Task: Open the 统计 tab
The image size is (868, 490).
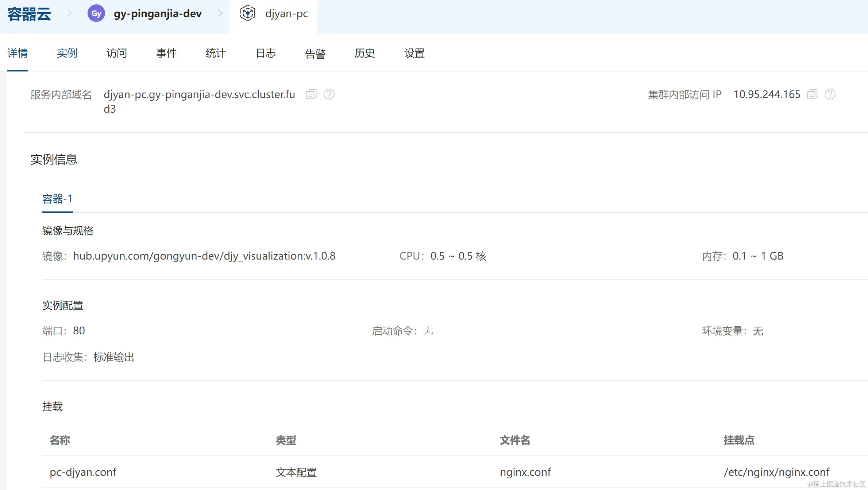Action: point(216,53)
